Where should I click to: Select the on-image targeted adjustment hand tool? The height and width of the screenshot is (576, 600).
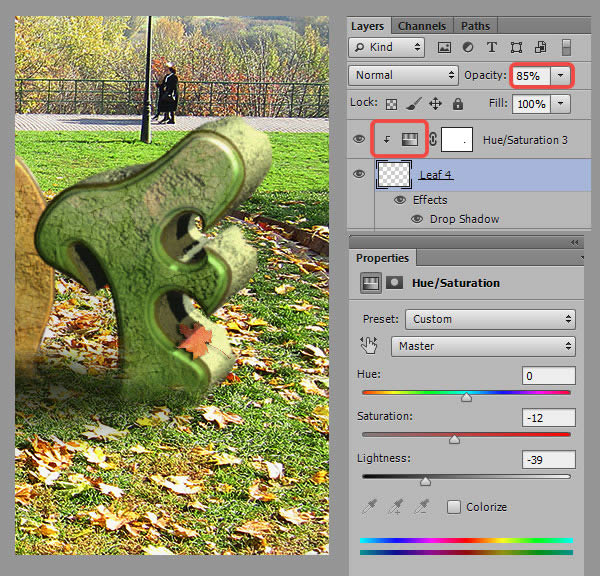click(x=370, y=346)
